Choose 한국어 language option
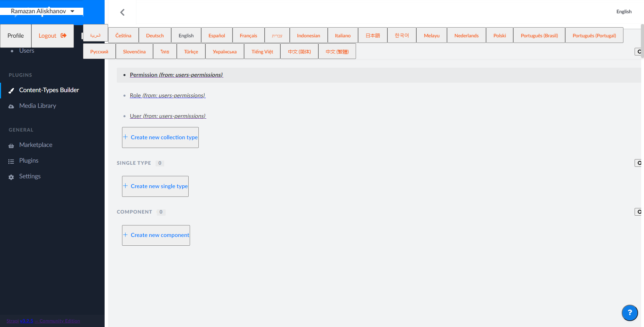 402,36
